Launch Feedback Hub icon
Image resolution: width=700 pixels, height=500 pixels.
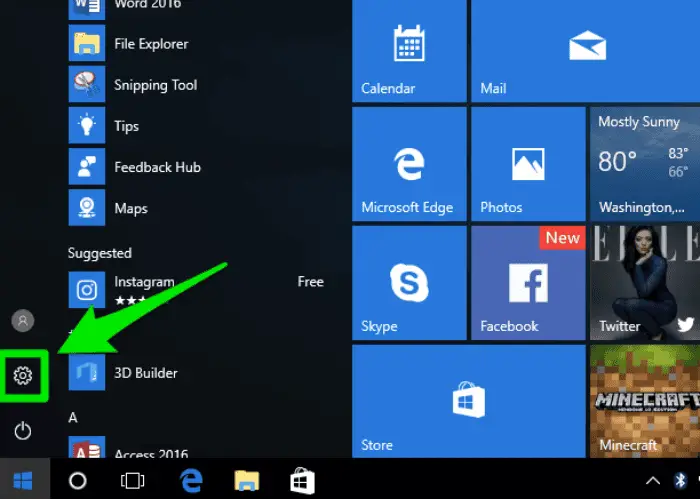(87, 167)
